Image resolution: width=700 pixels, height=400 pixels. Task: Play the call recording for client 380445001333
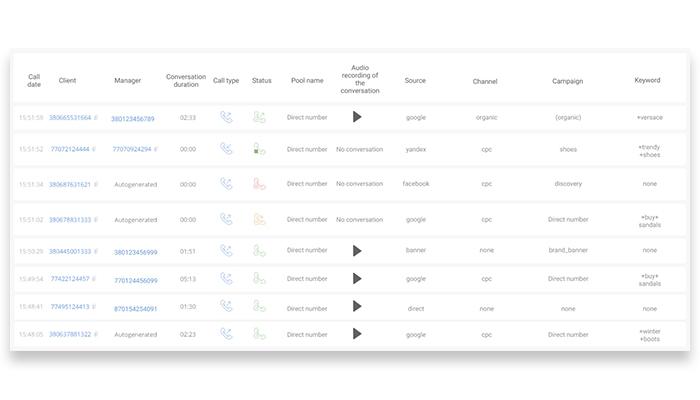(x=357, y=251)
